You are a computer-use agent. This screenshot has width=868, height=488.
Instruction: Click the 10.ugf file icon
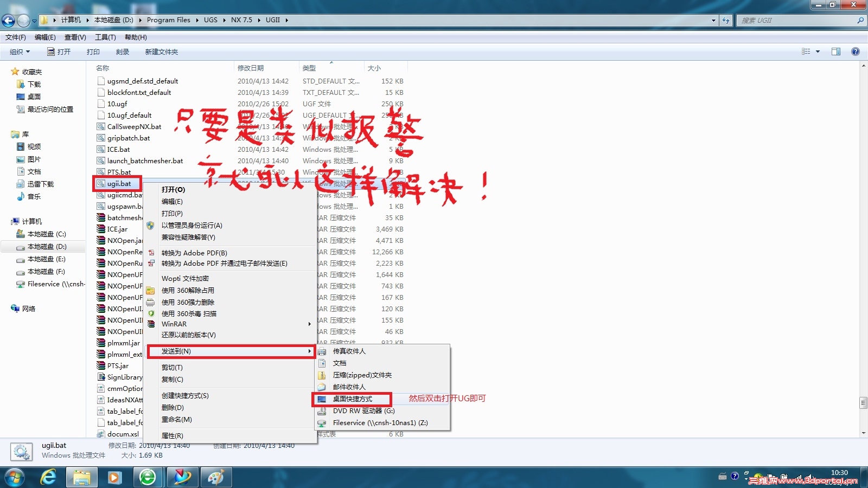coord(100,104)
